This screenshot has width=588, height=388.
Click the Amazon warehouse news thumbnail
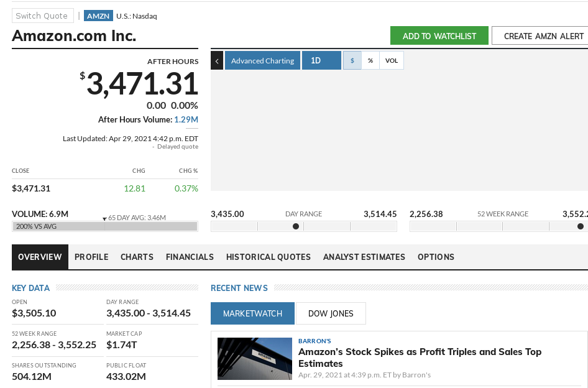point(255,359)
